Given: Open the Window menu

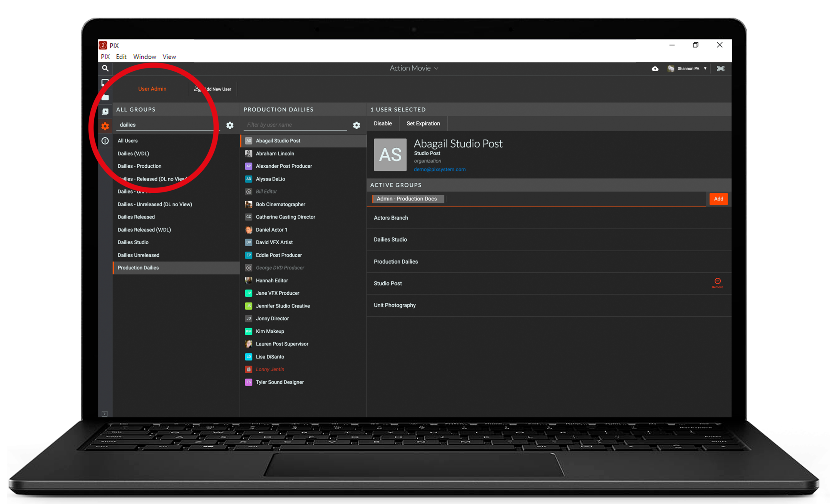Looking at the screenshot, I should 144,57.
